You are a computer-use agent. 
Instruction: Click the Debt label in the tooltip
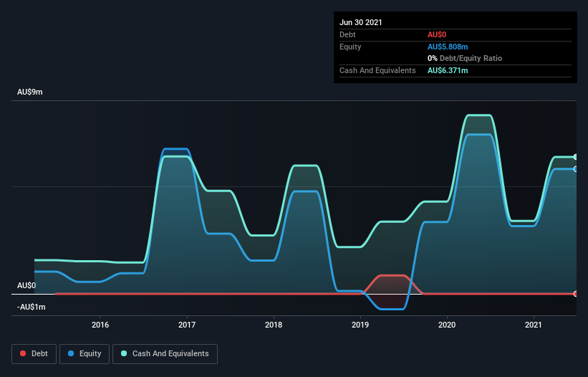[347, 34]
